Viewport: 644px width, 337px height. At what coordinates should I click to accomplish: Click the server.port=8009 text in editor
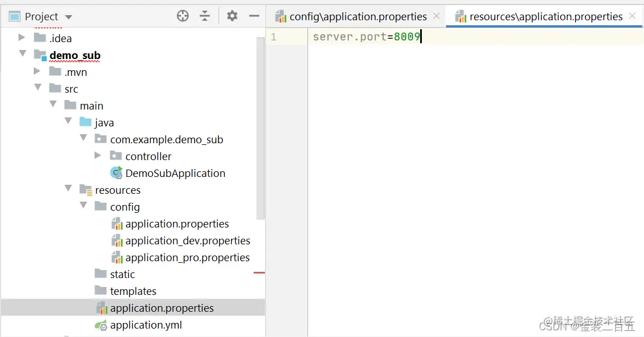366,37
